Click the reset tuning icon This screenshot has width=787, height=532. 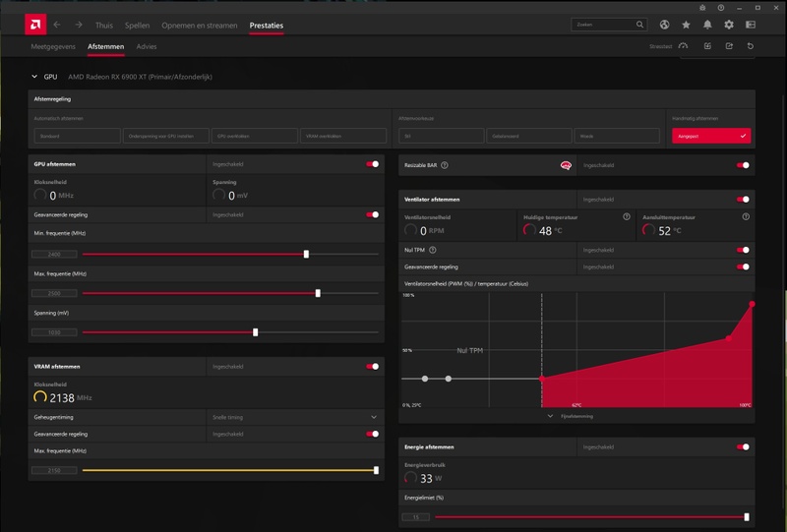click(x=751, y=46)
